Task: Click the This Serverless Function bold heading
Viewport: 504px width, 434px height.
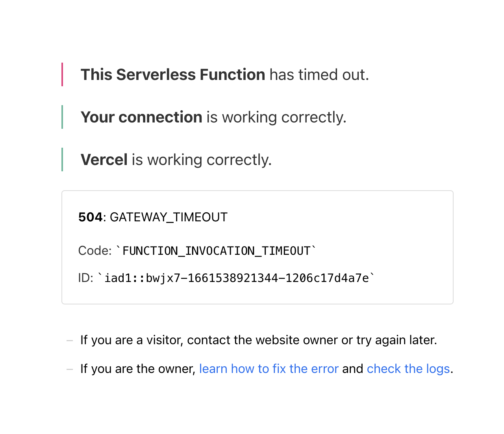Action: (172, 74)
